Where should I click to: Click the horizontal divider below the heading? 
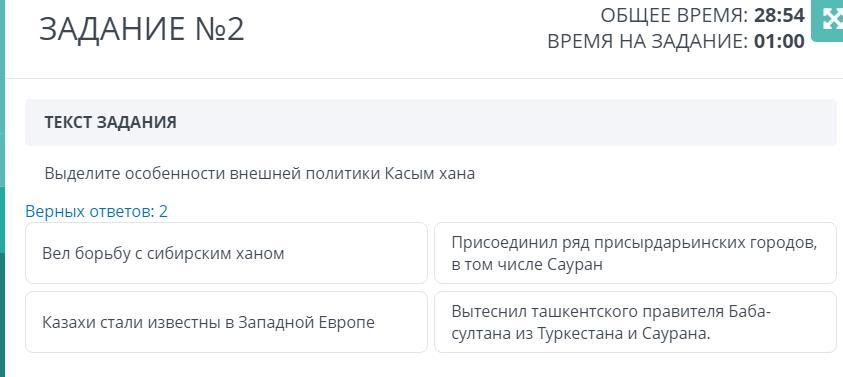point(424,79)
